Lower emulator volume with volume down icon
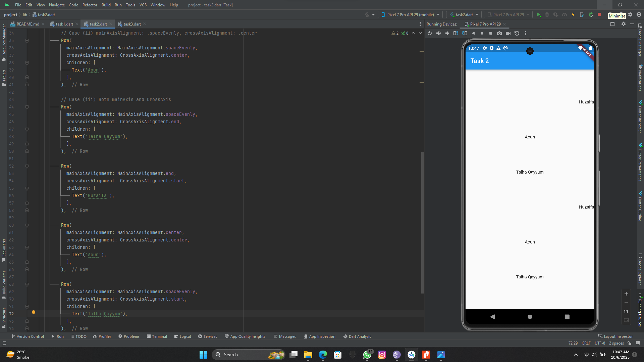Screen dimensions: 644x362 coord(447,33)
